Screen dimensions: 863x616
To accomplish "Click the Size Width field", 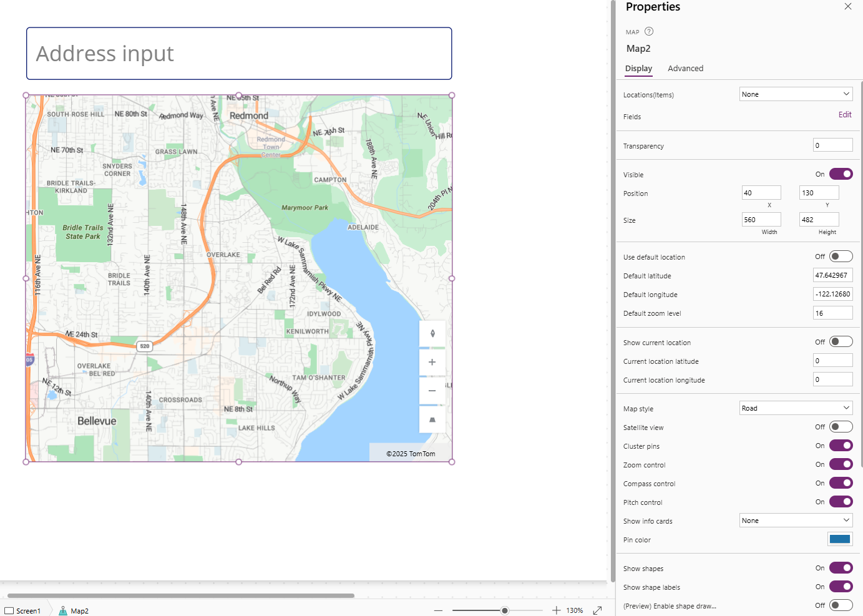I will coord(761,220).
